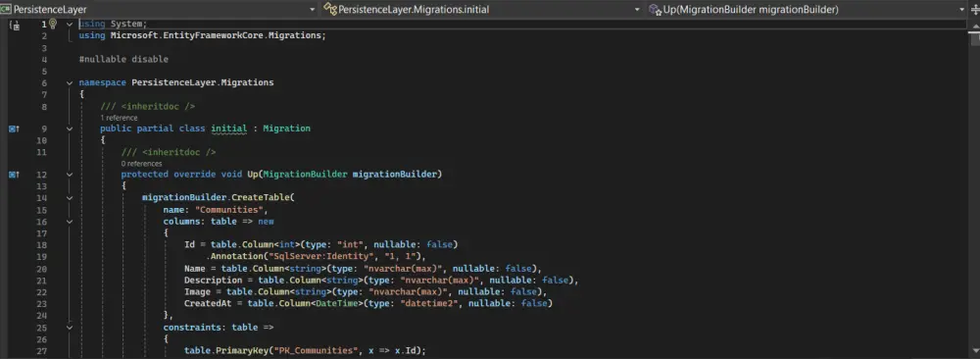980x359 pixels.
Task: Click the 'System' namespace on line 1
Action: 126,24
